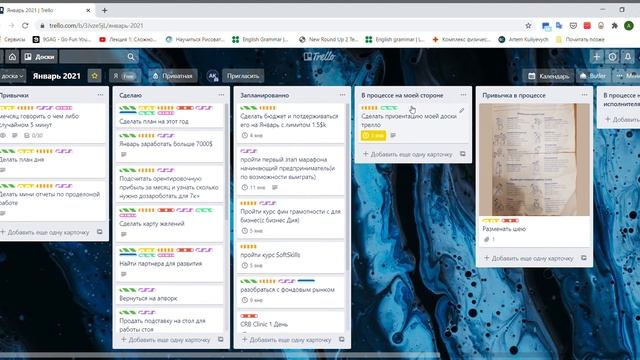Click template icon in В процессе на моей стороне
Screen dimensions: 640x360
[462, 154]
